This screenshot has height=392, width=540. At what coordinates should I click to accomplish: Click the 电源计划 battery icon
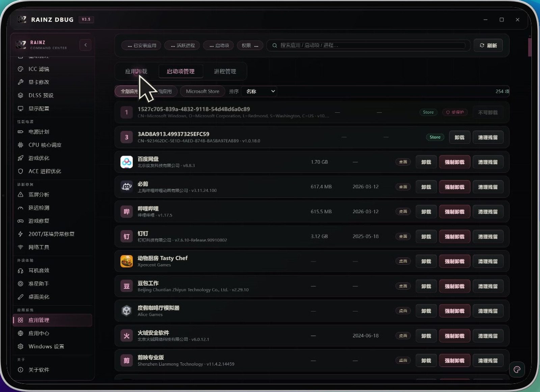click(21, 132)
